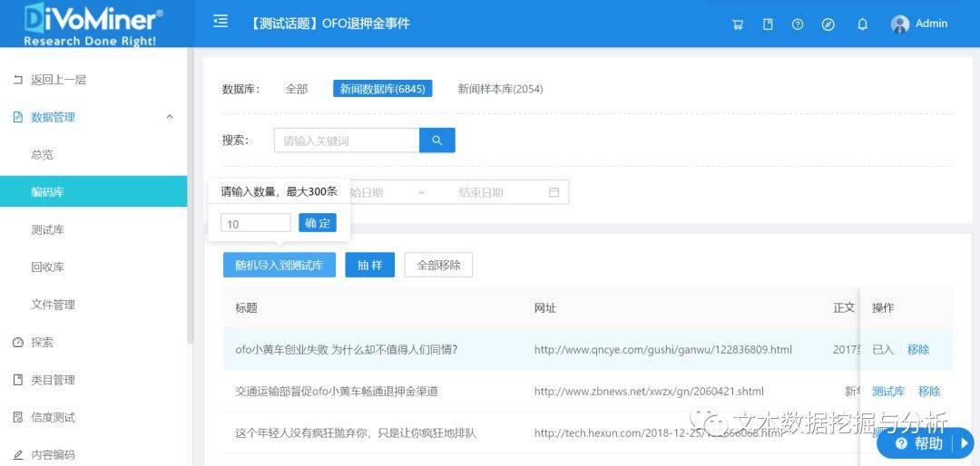
Task: Collapse the 数据管理 menu chevron
Action: point(170,117)
